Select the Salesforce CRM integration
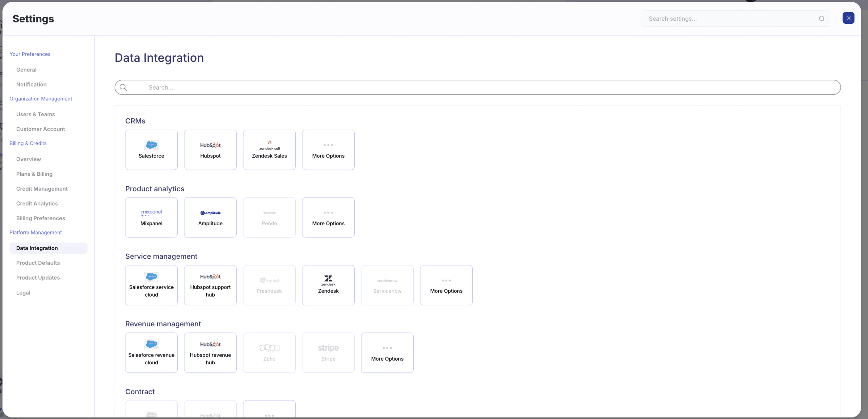Image resolution: width=868 pixels, height=419 pixels. 151,150
